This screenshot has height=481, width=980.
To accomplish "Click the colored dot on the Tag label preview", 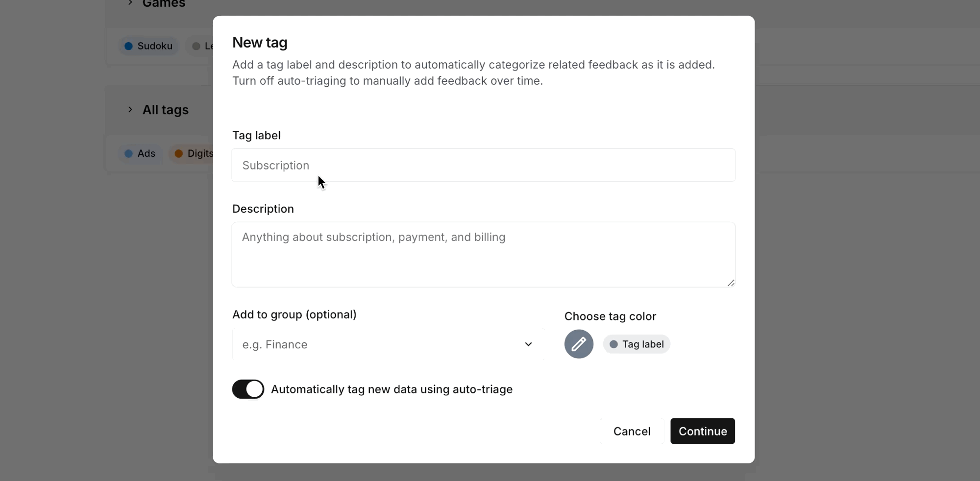I will (x=614, y=344).
